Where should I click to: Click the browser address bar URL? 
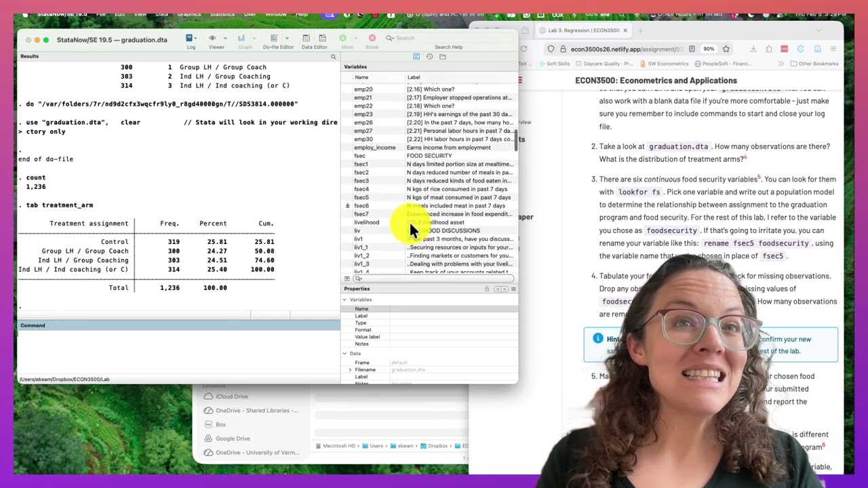coord(626,49)
